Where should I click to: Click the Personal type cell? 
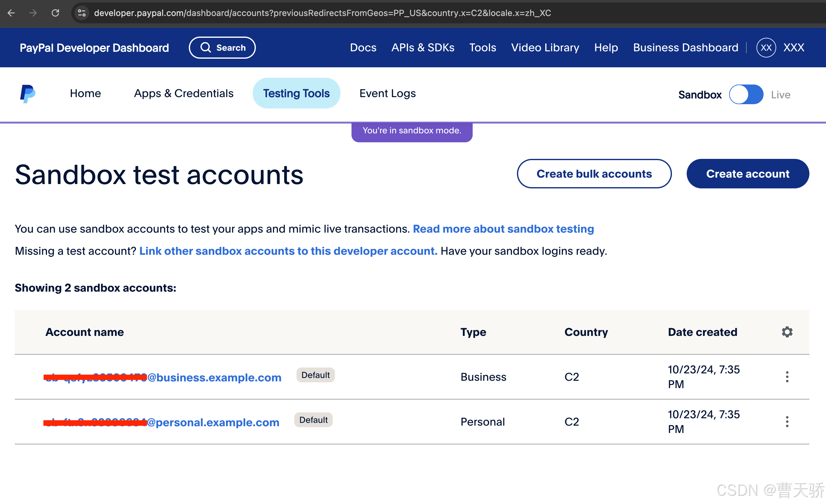[x=483, y=422]
